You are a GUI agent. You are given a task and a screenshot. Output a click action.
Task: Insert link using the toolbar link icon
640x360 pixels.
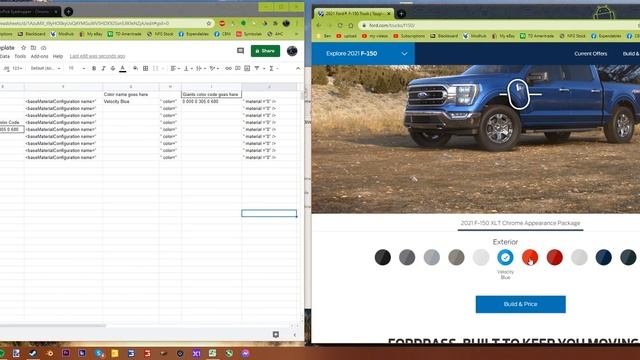tap(229, 69)
